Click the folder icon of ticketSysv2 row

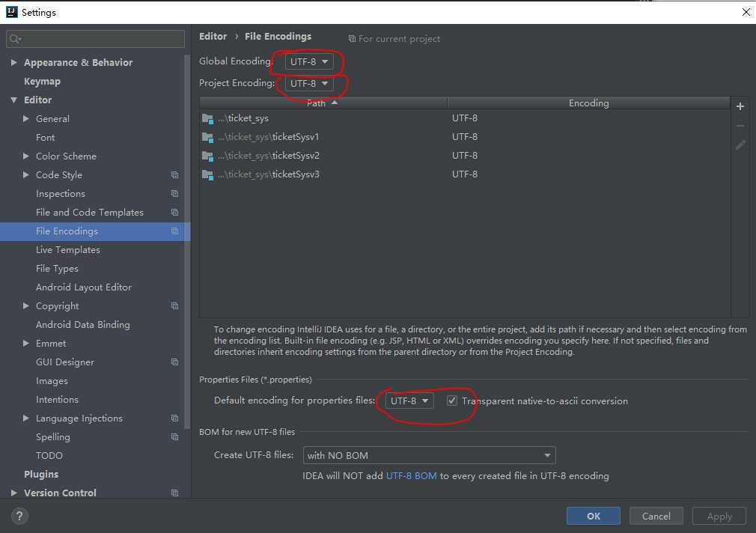point(208,156)
